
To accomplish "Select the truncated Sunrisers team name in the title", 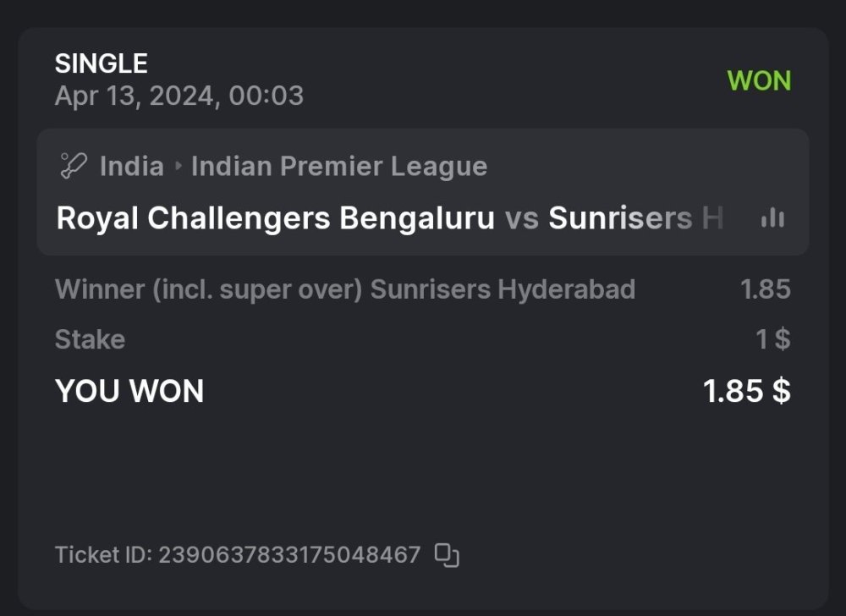I will (x=635, y=218).
